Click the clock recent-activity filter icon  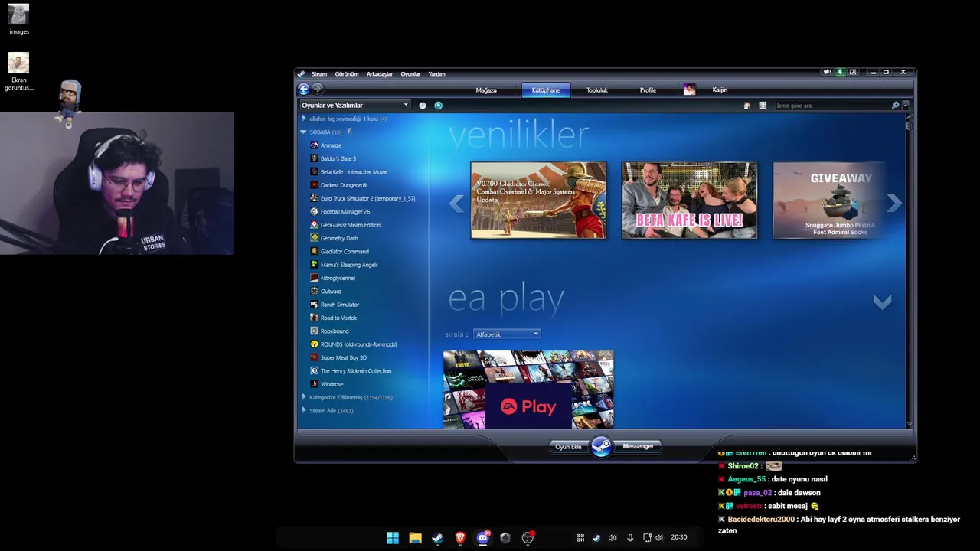tap(423, 106)
